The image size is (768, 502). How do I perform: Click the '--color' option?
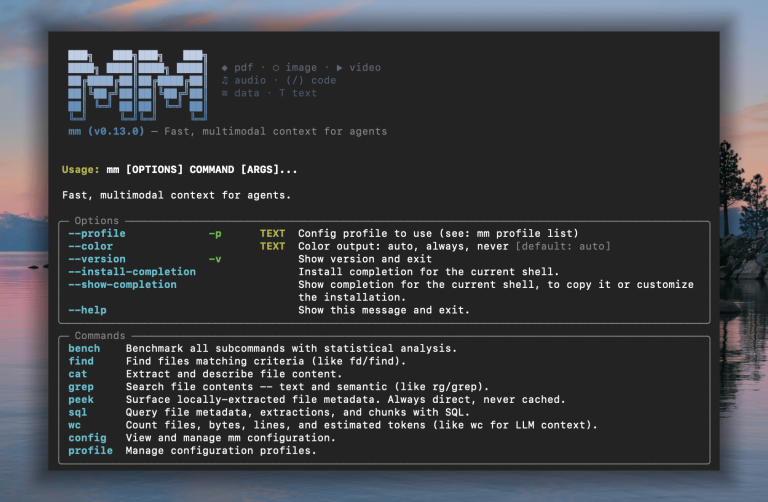coord(91,246)
